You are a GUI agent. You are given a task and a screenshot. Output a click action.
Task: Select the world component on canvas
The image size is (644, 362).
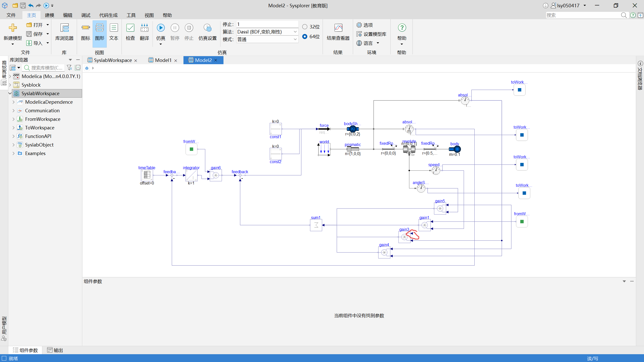324,150
